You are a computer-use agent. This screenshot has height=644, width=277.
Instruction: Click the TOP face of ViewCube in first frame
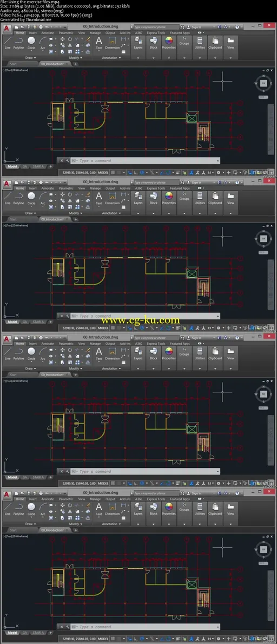click(x=263, y=83)
